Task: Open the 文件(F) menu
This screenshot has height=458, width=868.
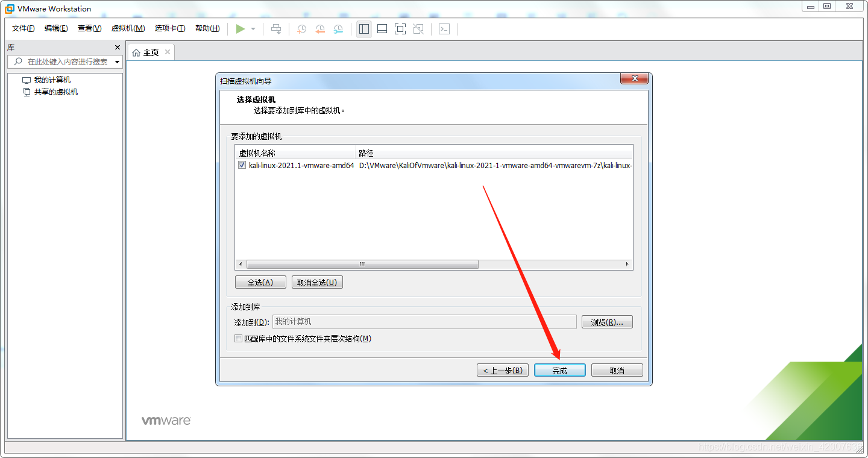Action: (x=24, y=28)
